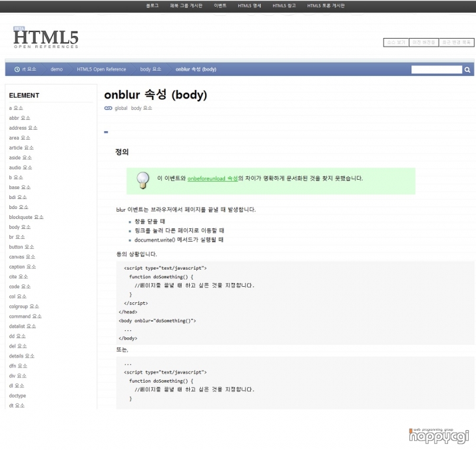Go to 'body 요소' in the breadcrumb

(x=150, y=69)
